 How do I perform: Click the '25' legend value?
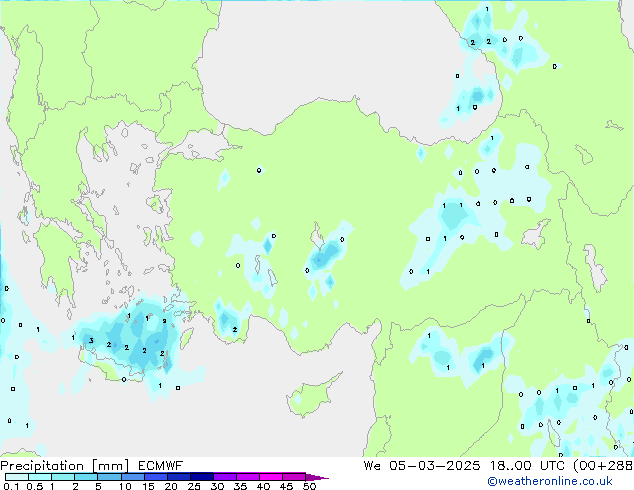pos(194,486)
